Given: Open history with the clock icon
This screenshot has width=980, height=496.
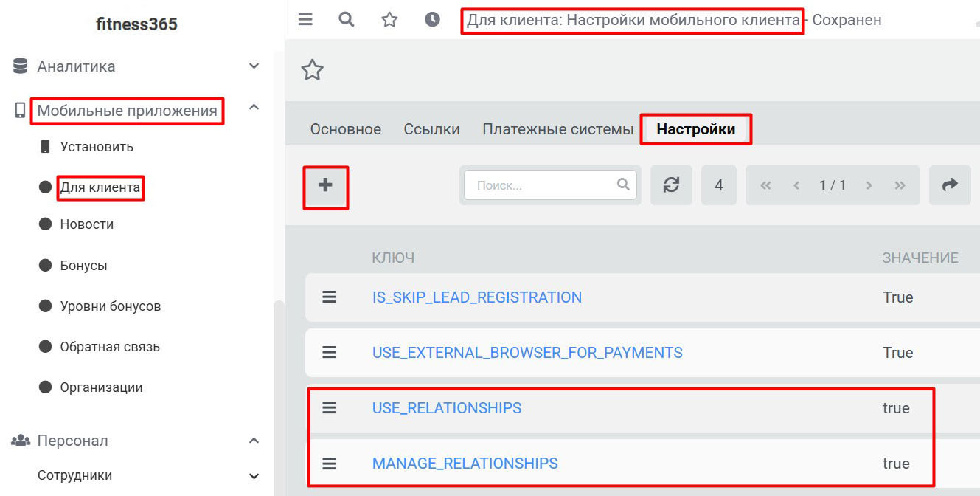Looking at the screenshot, I should tap(433, 20).
